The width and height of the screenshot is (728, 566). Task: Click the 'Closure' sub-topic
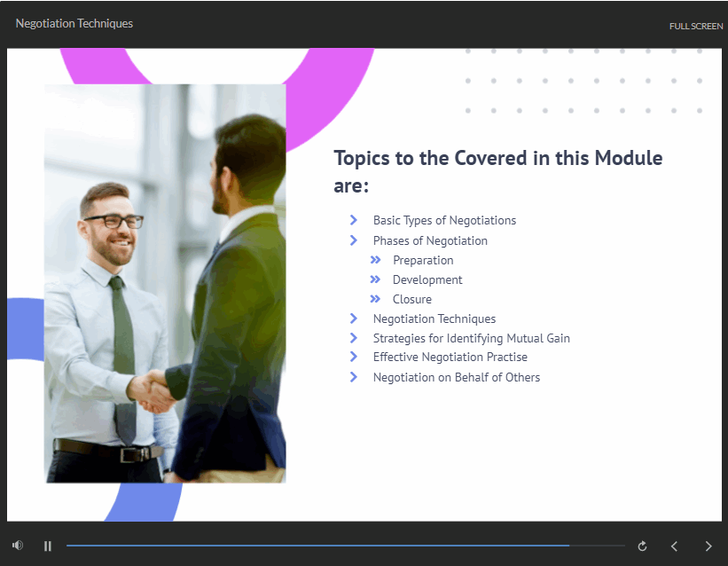click(x=411, y=299)
